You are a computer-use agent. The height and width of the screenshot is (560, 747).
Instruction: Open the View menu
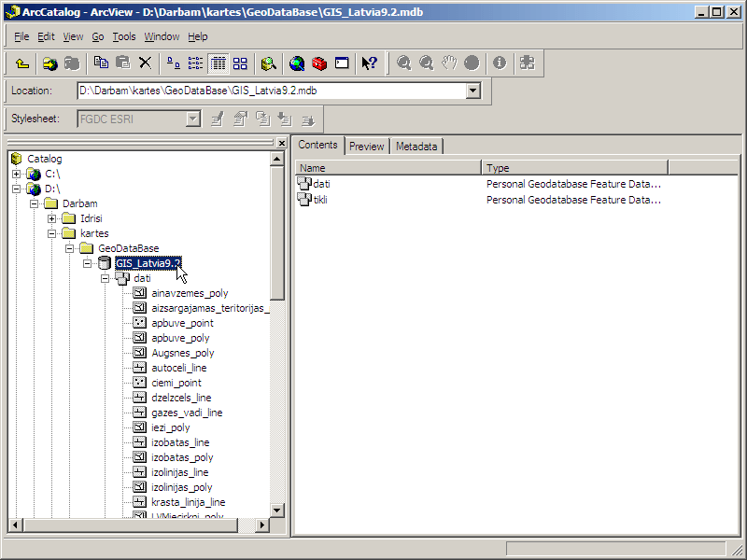(73, 36)
